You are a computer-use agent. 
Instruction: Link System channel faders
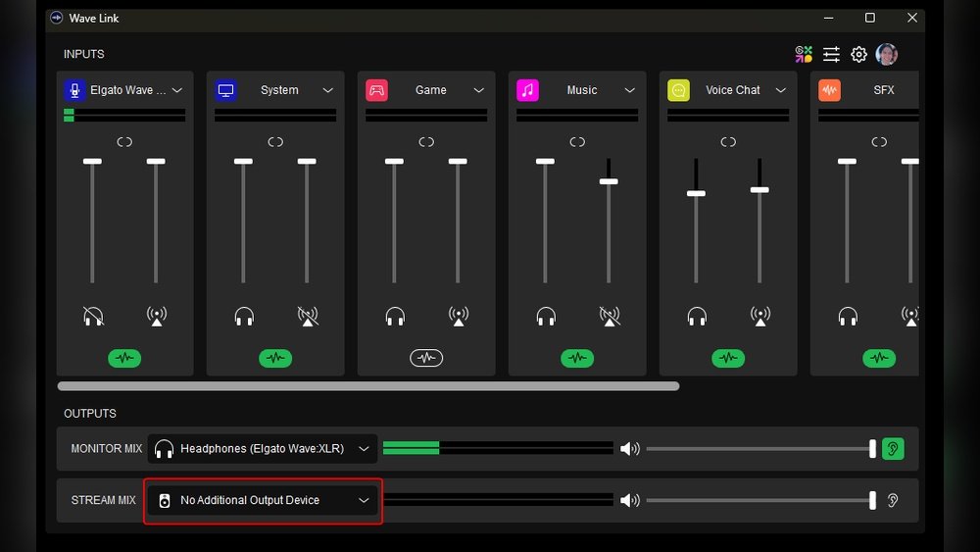pos(275,142)
